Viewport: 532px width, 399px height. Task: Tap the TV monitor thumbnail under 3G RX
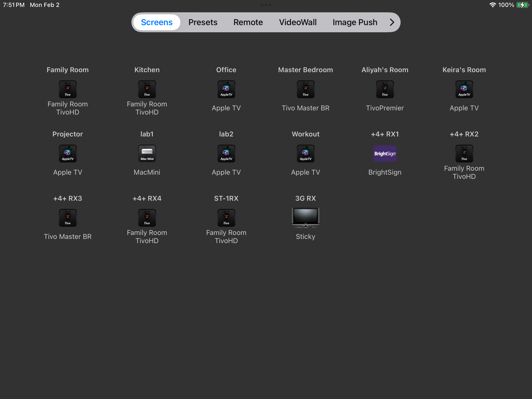click(305, 217)
